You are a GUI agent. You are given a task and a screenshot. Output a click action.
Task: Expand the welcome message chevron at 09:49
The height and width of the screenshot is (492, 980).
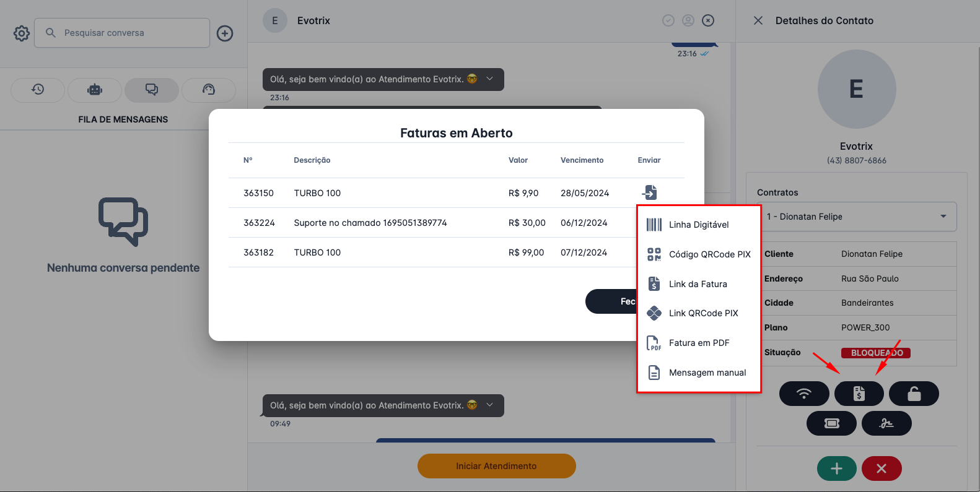pyautogui.click(x=489, y=405)
